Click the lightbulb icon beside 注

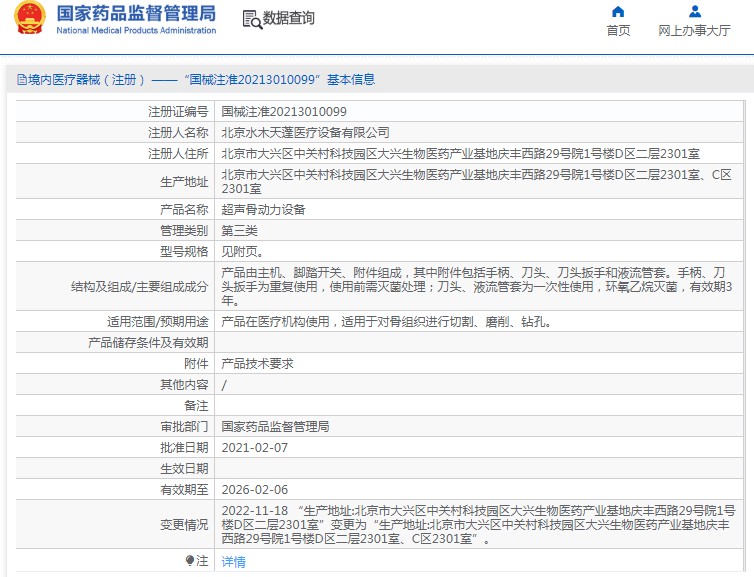190,561
